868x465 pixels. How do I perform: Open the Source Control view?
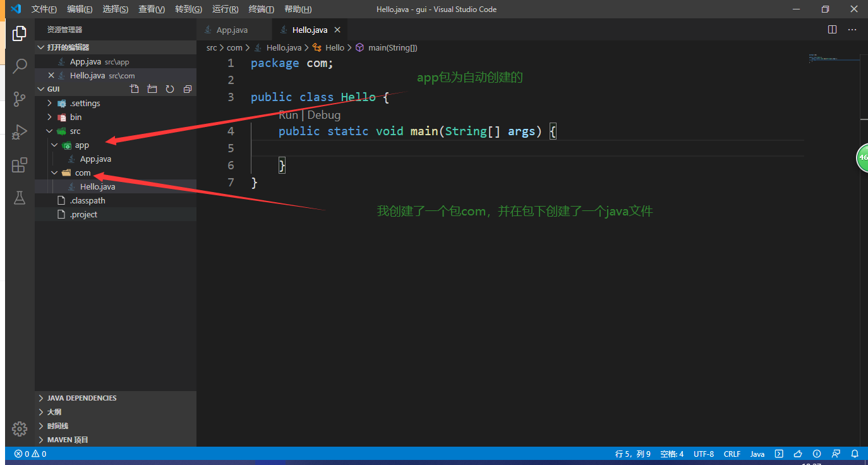coord(19,99)
